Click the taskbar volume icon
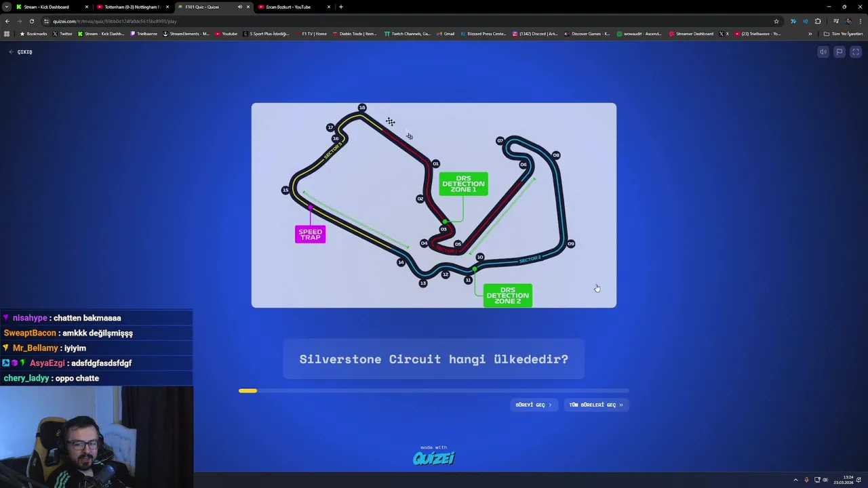Image resolution: width=868 pixels, height=488 pixels. coord(825,480)
